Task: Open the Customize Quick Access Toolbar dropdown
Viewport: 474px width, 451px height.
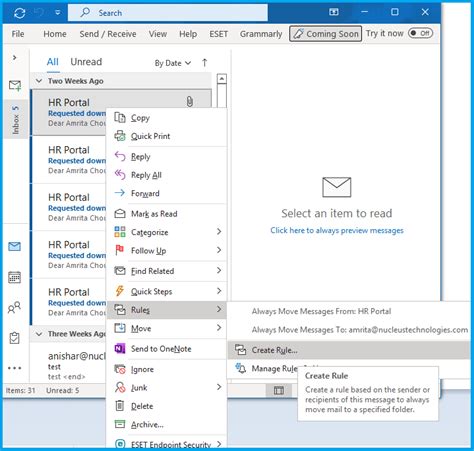Action: pyautogui.click(x=58, y=13)
